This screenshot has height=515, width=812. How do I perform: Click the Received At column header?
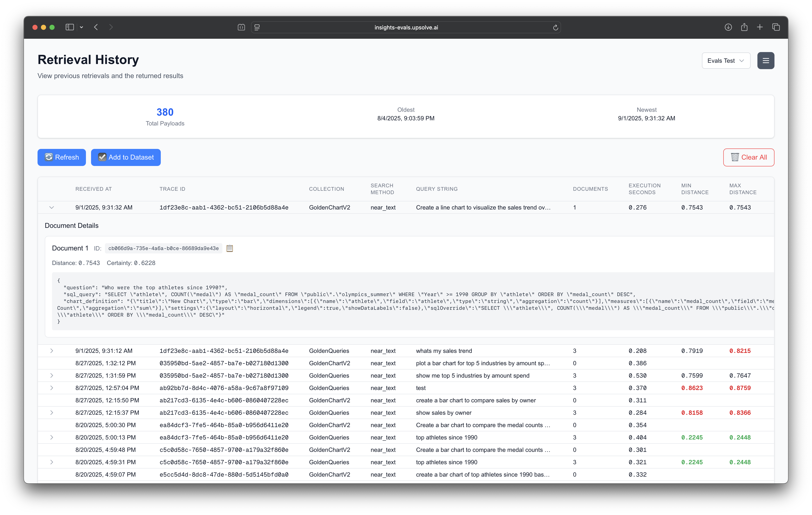(93, 189)
